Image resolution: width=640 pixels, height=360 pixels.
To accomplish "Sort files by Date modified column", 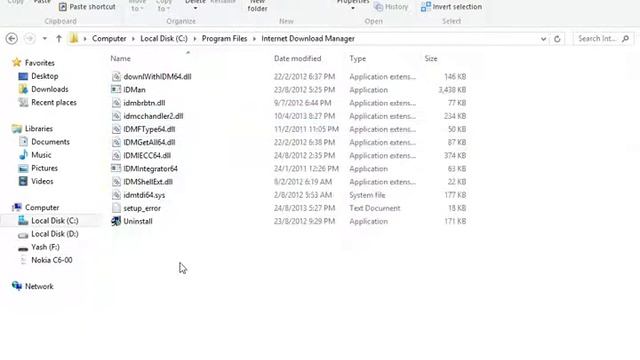I will 298,58.
